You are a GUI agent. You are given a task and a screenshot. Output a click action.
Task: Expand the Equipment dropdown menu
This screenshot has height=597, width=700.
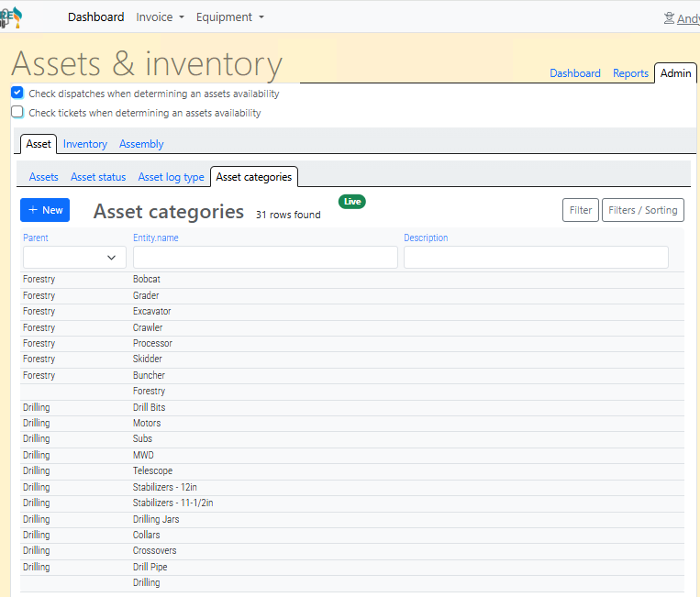229,17
